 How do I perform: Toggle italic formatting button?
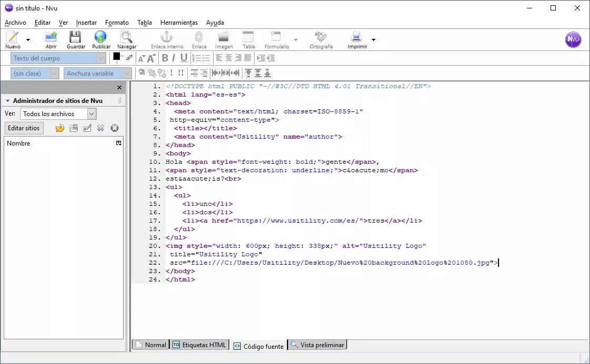[x=174, y=58]
